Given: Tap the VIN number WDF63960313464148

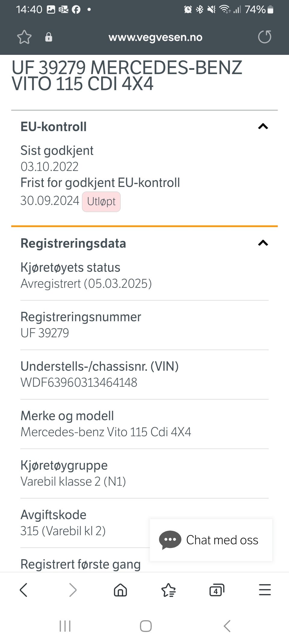Looking at the screenshot, I should [x=79, y=382].
